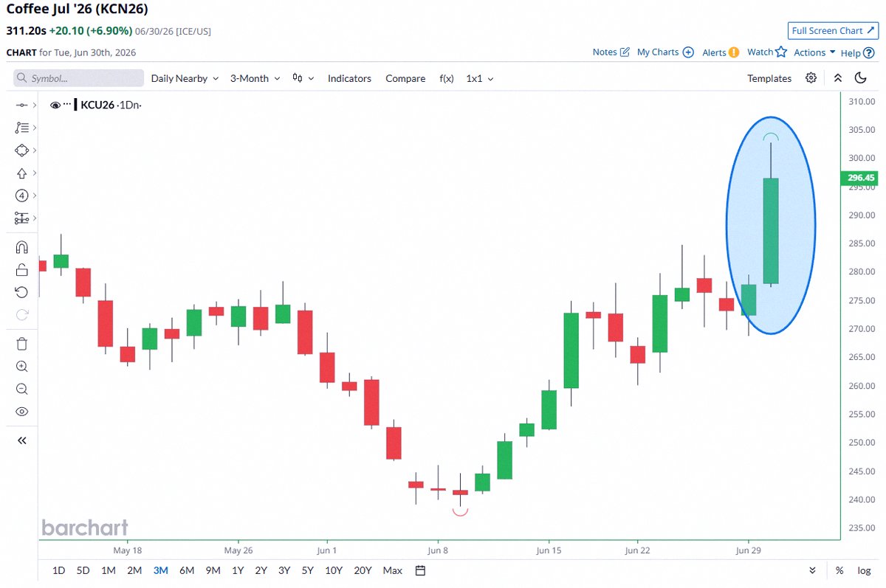Image resolution: width=886 pixels, height=588 pixels.
Task: Select the 10Y range
Action: click(334, 570)
